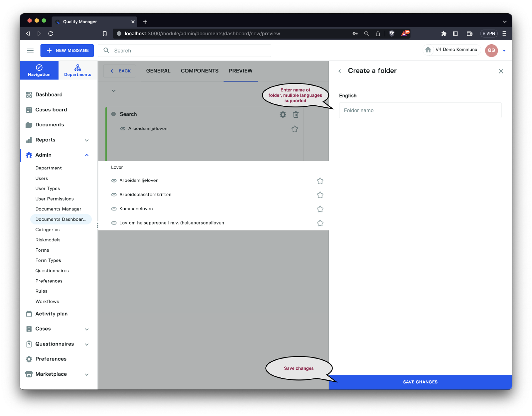Click the NEW MESSAGE button
Screen dimensions: 532x416
(67, 51)
